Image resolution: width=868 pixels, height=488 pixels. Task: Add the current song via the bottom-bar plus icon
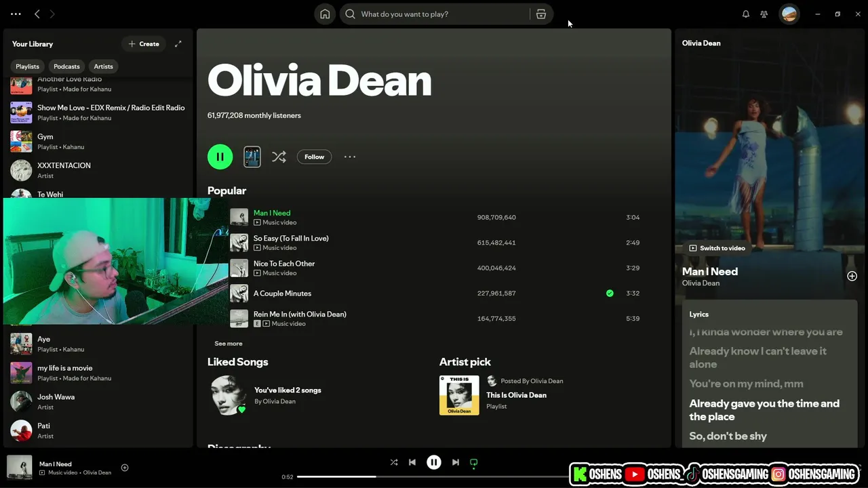[125, 468]
